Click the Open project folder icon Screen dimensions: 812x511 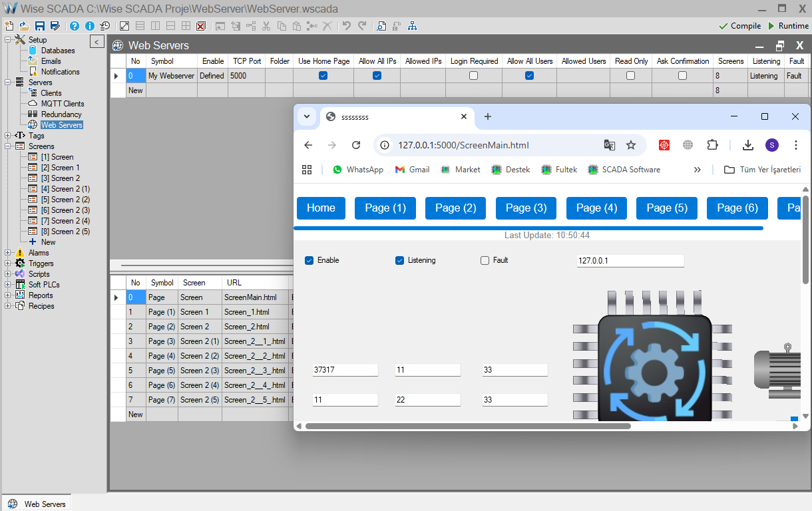(x=24, y=26)
